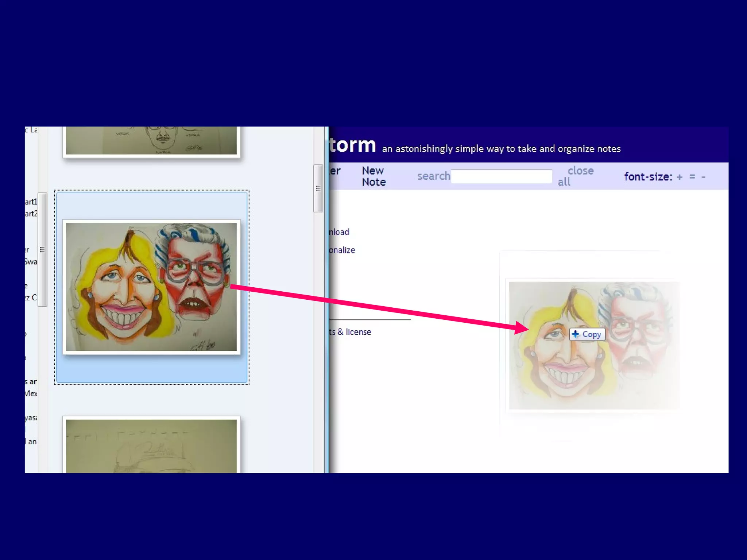Click into the search text field
This screenshot has width=747, height=560.
[x=501, y=176]
